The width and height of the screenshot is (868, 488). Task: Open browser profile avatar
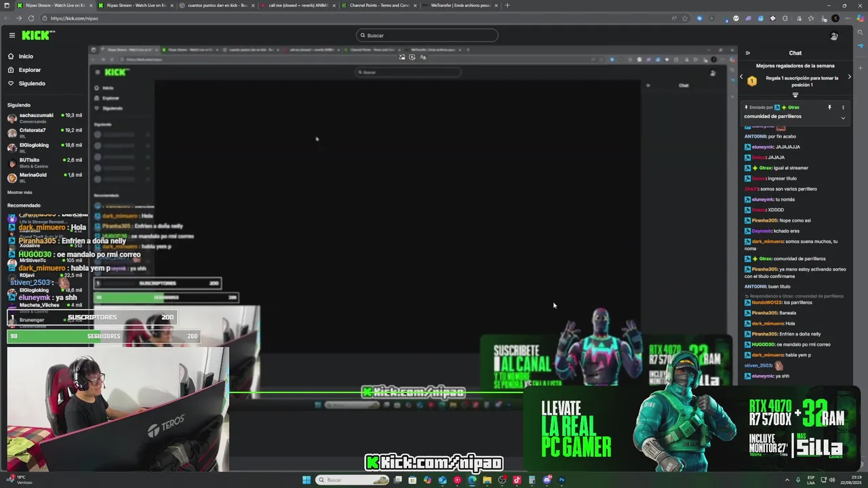(835, 18)
